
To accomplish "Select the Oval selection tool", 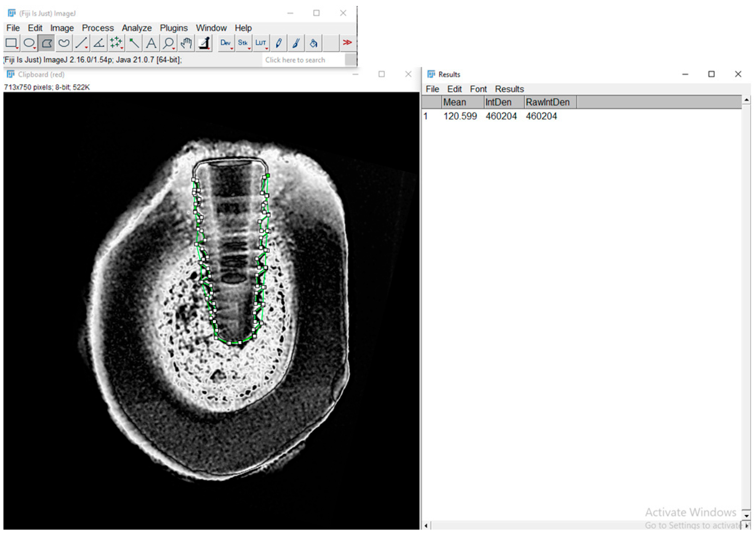I will click(29, 43).
